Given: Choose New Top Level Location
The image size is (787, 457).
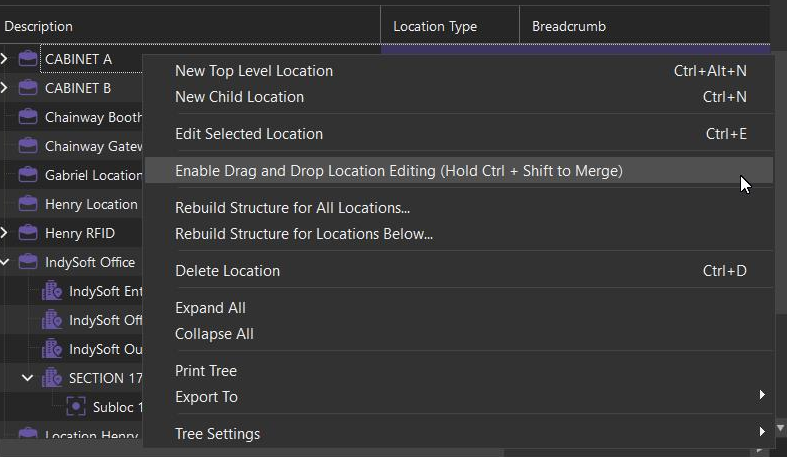Looking at the screenshot, I should [254, 71].
